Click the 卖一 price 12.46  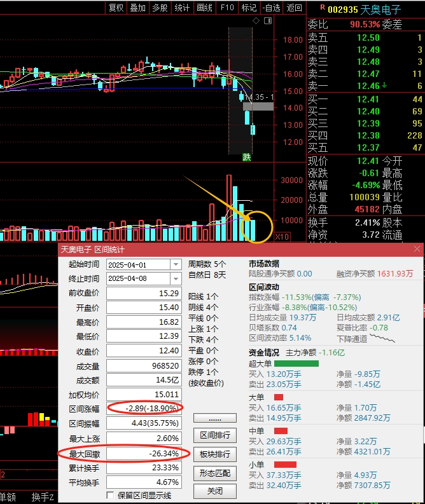coord(368,86)
